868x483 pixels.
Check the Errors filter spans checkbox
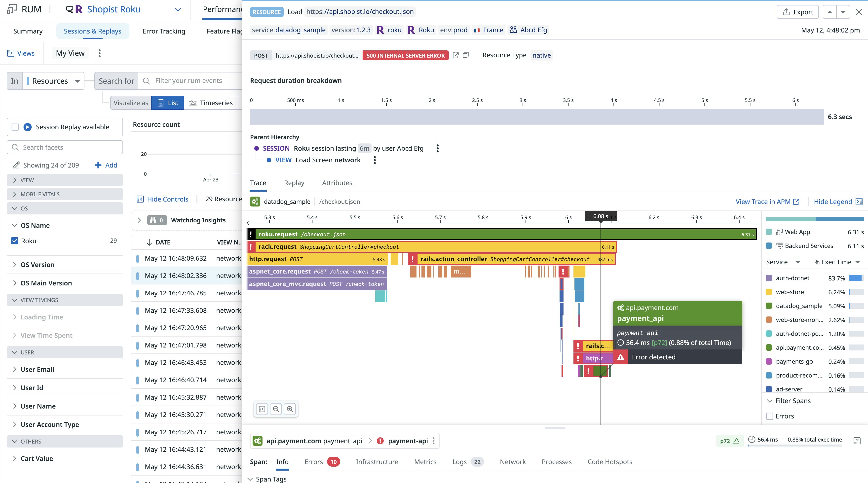click(x=770, y=416)
